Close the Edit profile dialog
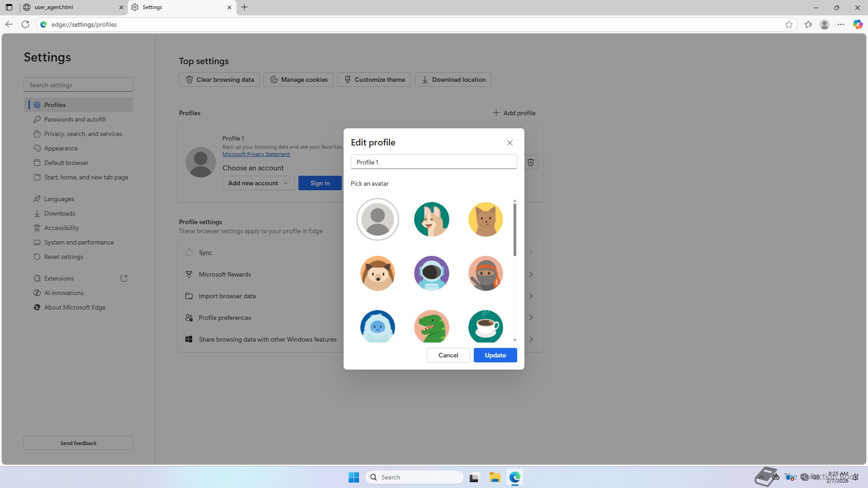 click(x=509, y=143)
